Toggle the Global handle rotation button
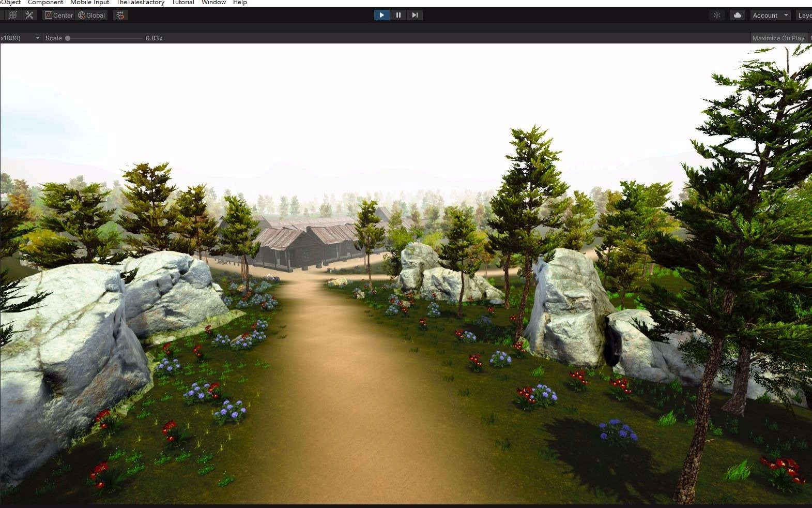Image resolution: width=812 pixels, height=508 pixels. (91, 15)
